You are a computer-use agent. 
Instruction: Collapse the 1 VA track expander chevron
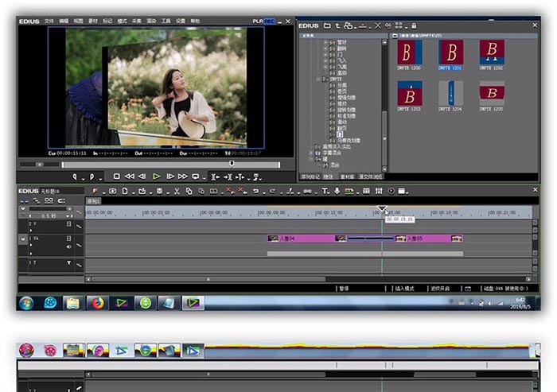pyautogui.click(x=23, y=239)
